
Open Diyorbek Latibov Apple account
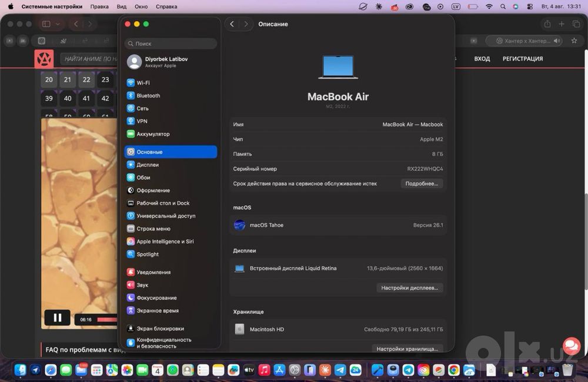(x=171, y=62)
